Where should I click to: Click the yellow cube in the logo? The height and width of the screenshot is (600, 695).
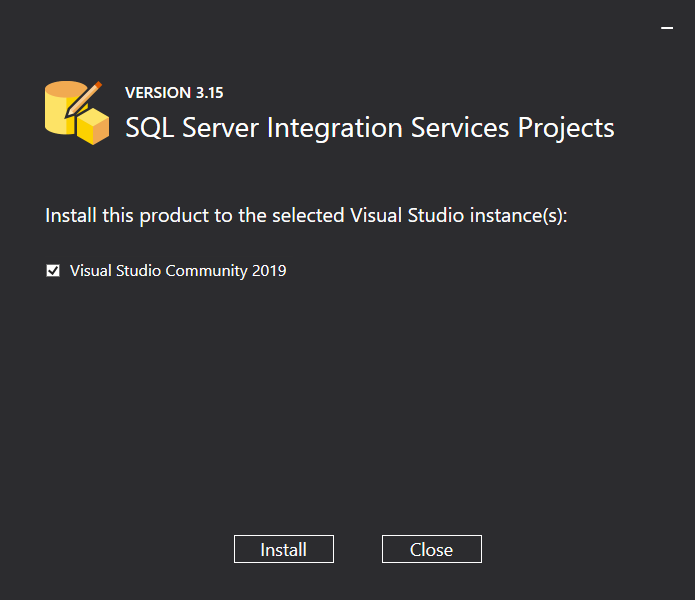pos(93,127)
